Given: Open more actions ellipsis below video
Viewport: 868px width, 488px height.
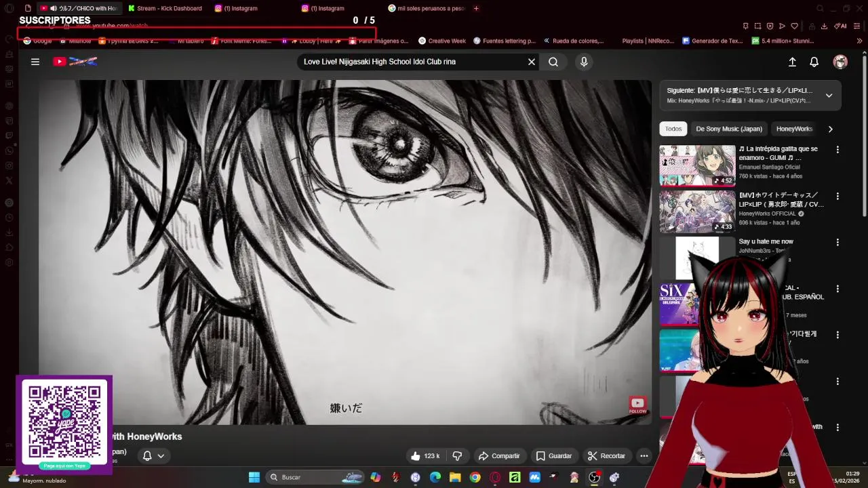Looking at the screenshot, I should tap(644, 456).
